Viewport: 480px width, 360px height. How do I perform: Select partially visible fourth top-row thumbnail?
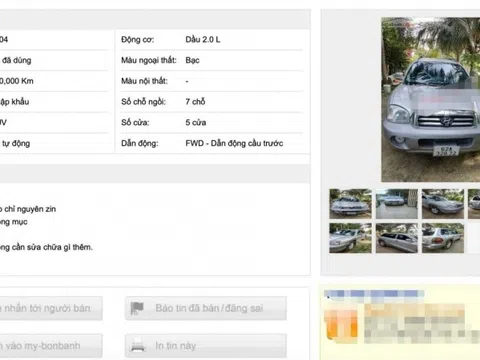[474, 204]
